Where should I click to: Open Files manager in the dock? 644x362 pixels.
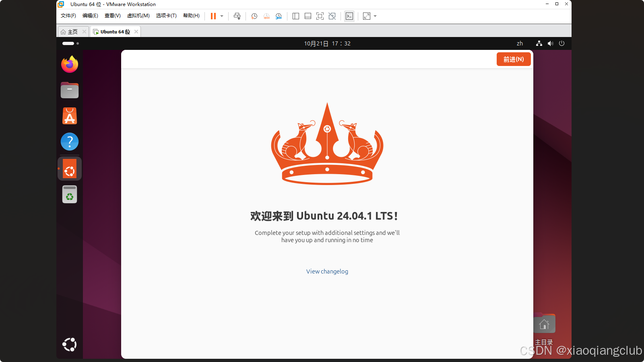pos(70,90)
